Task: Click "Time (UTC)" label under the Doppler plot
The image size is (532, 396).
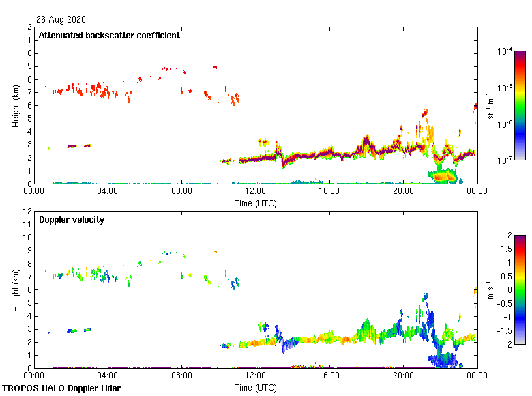Action: pyautogui.click(x=256, y=387)
